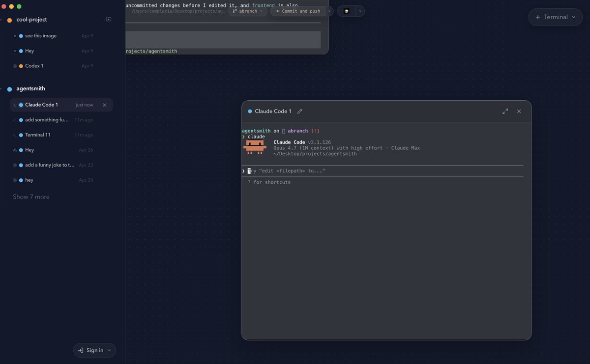The width and height of the screenshot is (590, 364).
Task: Click the /Users/complexia/Desktop path in background window
Action: click(178, 11)
